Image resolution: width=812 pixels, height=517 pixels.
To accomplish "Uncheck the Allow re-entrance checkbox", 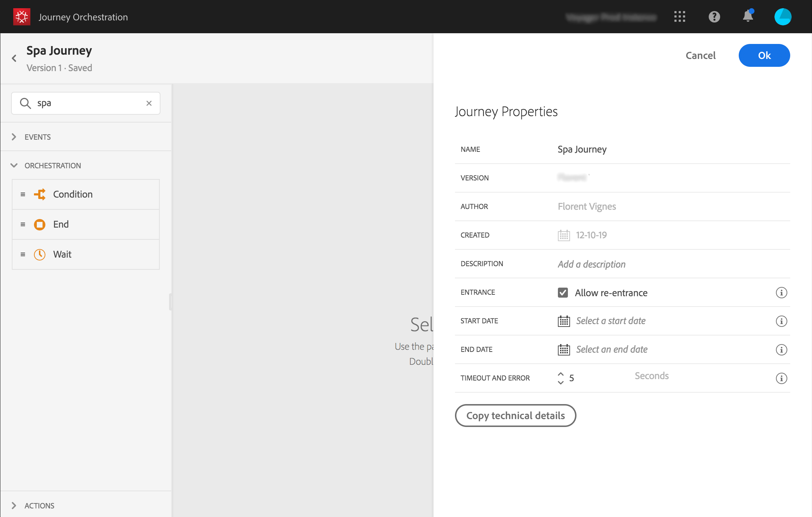I will point(563,293).
